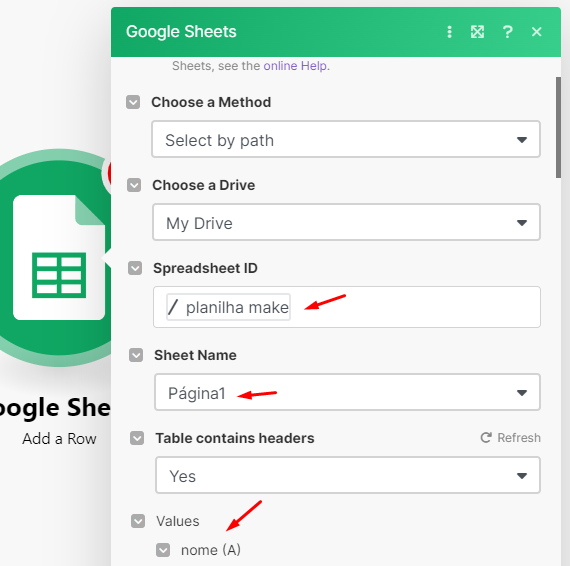
Task: Click the Google Sheets panel title
Action: [x=181, y=32]
